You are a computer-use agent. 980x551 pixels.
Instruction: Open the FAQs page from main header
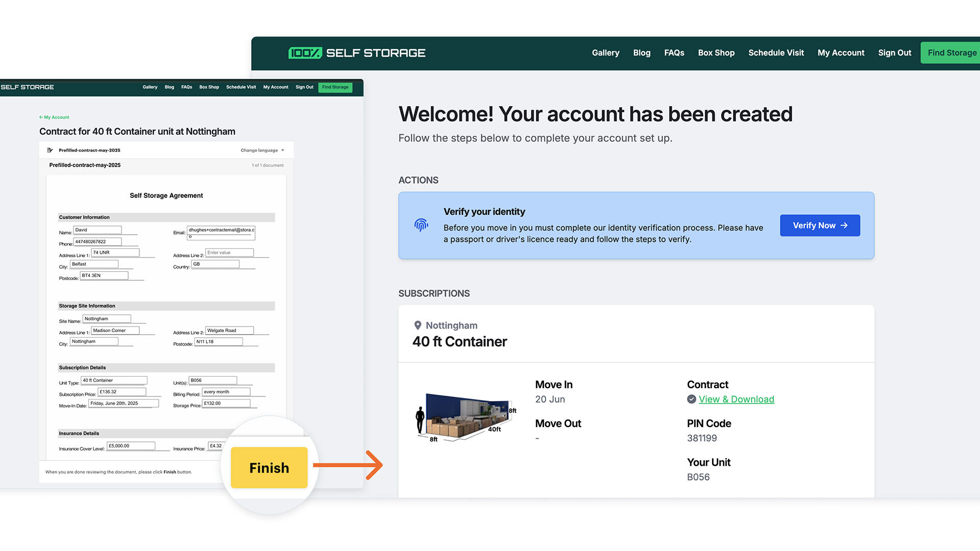coord(674,53)
